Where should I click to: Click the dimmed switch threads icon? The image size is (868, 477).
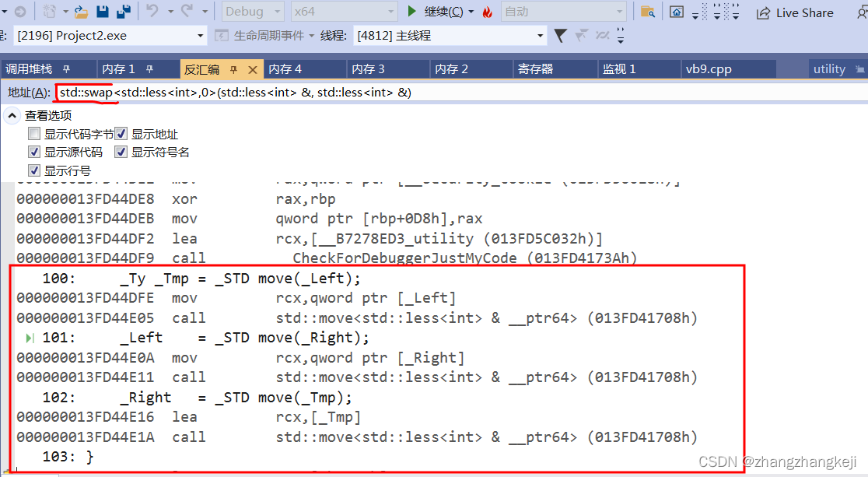[x=602, y=36]
